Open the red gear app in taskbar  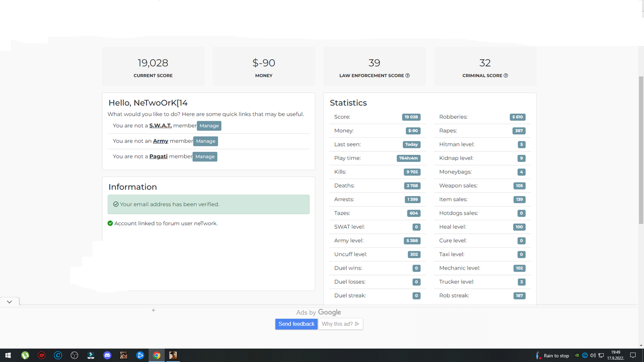point(42,355)
